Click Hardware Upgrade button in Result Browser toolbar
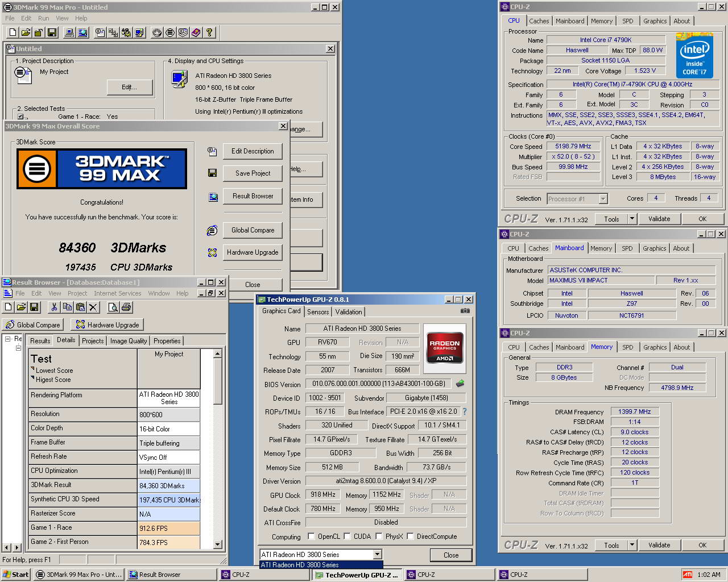The height and width of the screenshot is (582, 728). [107, 325]
